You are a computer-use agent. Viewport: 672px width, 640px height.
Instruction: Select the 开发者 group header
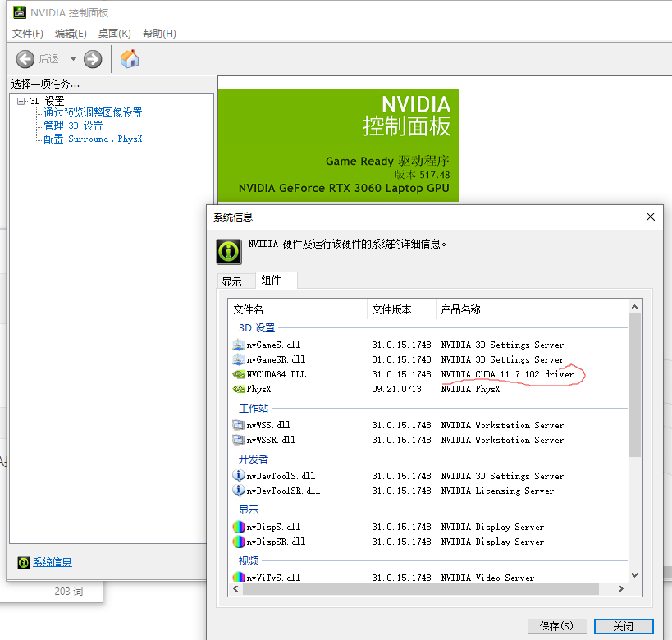click(254, 459)
